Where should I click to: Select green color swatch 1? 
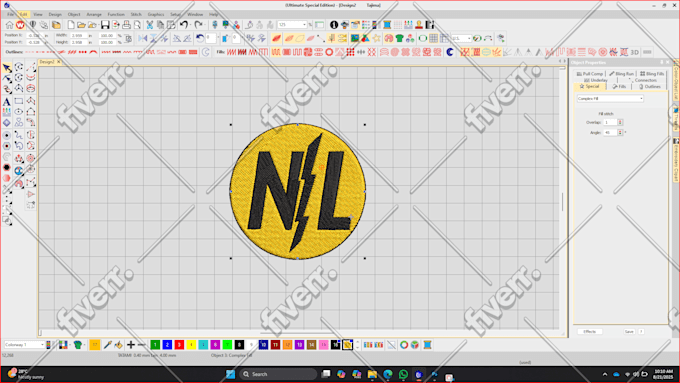coord(155,345)
